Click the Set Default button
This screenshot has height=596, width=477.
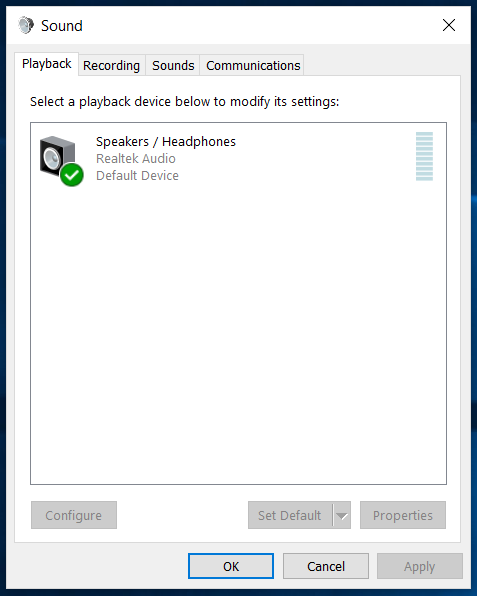290,515
